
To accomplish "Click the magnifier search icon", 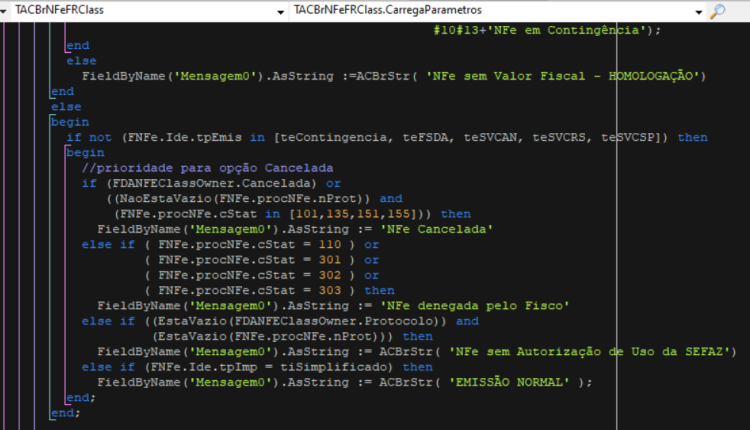I will click(x=717, y=11).
